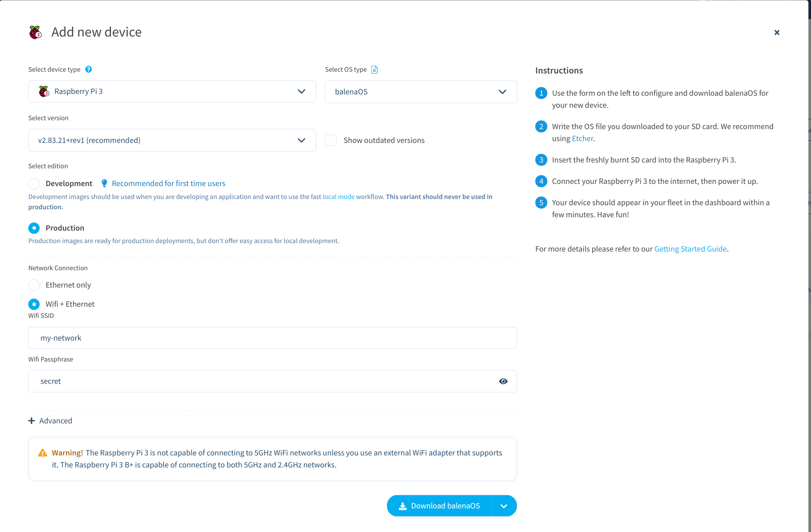Open download options arrow next to Download balenaOS
The height and width of the screenshot is (532, 811).
point(504,506)
